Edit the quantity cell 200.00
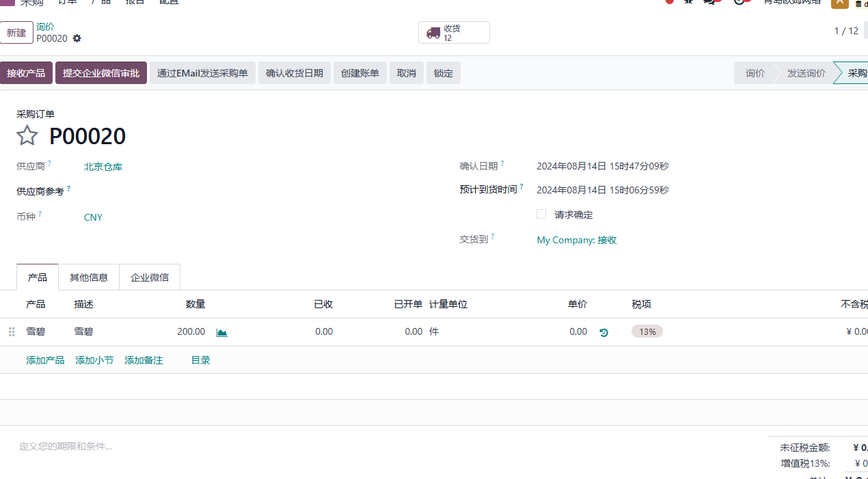Image resolution: width=868 pixels, height=479 pixels. [191, 331]
